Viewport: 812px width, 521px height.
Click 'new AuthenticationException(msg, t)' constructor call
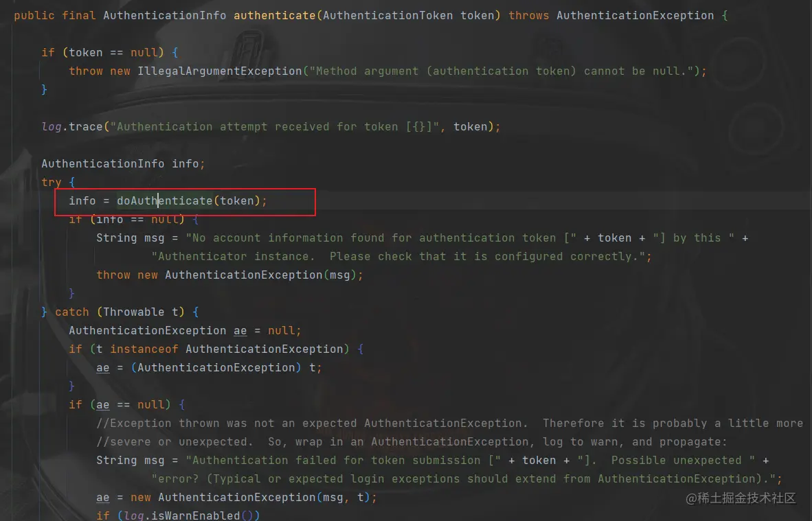pyautogui.click(x=251, y=498)
